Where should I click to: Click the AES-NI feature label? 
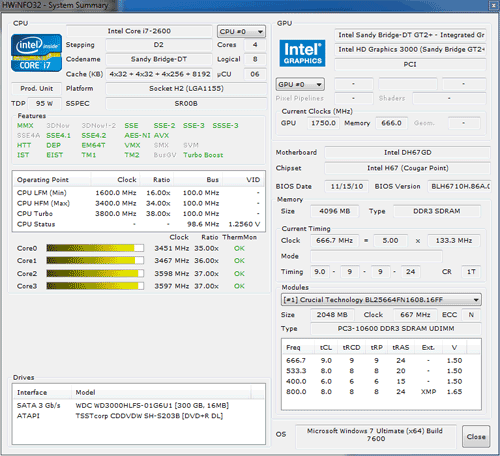[137, 136]
